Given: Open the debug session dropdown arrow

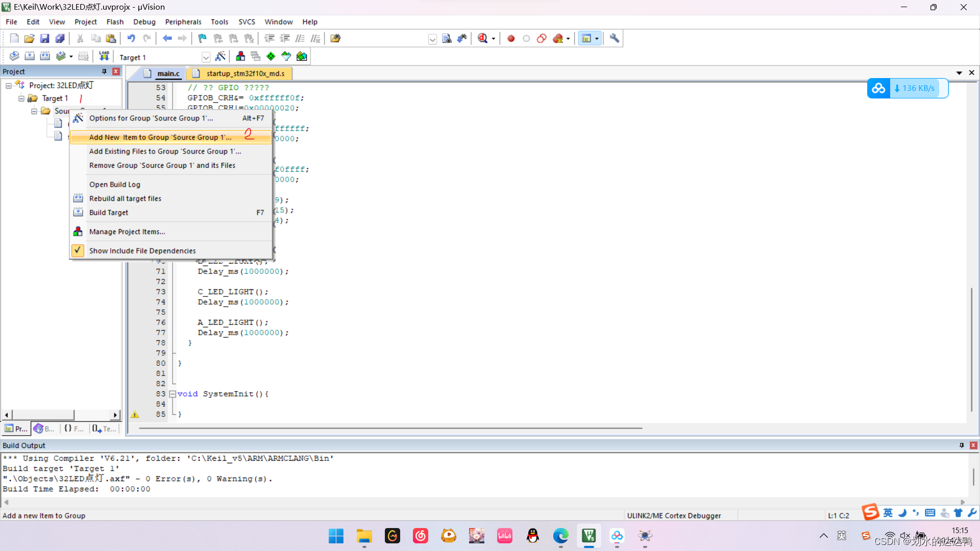Looking at the screenshot, I should (493, 39).
